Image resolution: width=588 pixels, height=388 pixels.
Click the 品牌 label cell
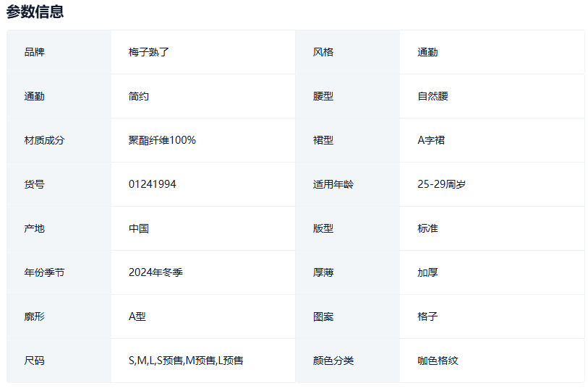pos(35,52)
